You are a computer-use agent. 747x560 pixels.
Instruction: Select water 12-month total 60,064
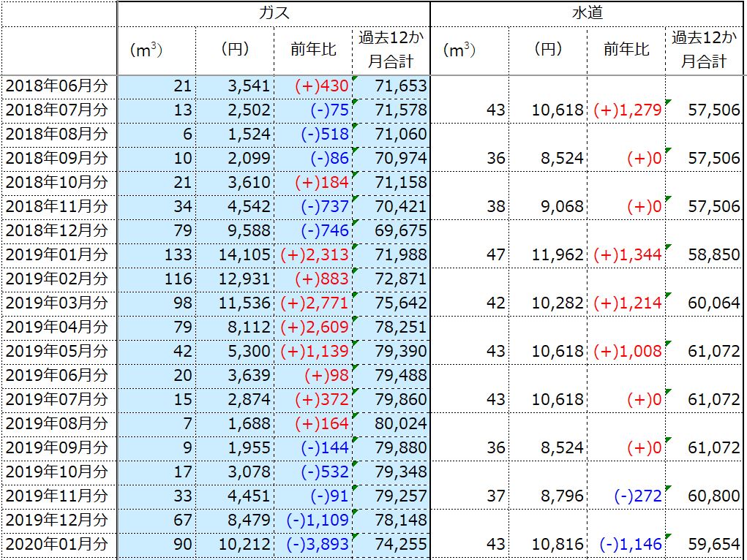point(705,304)
